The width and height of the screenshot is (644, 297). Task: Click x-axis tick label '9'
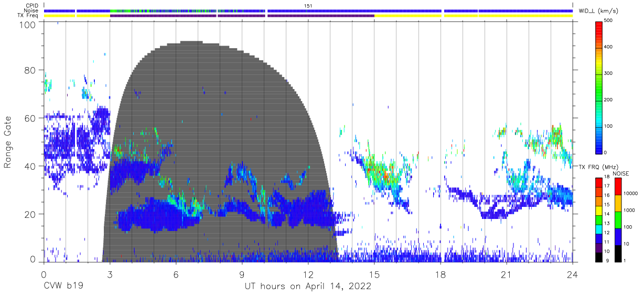(242, 274)
